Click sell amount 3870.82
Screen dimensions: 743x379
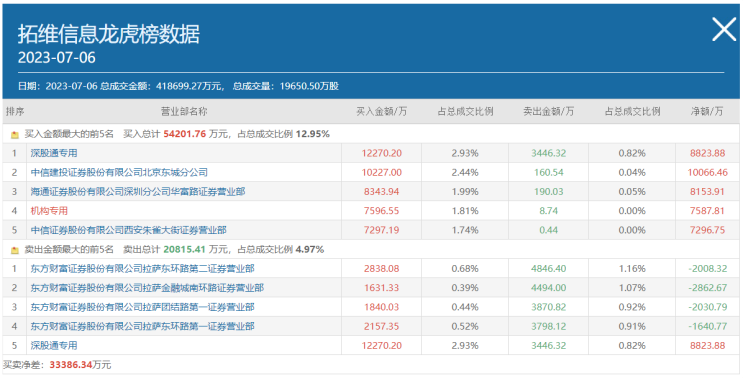coord(549,307)
